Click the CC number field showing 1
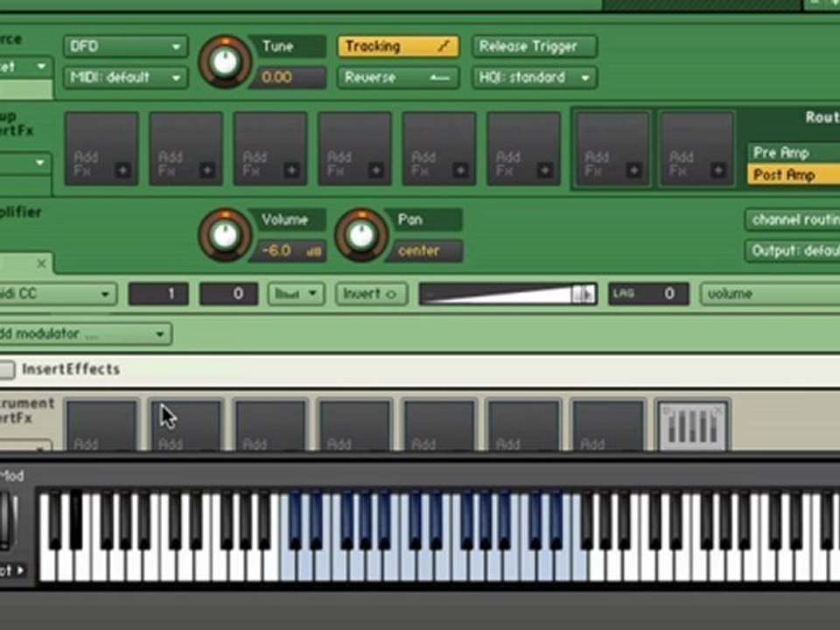 click(158, 294)
